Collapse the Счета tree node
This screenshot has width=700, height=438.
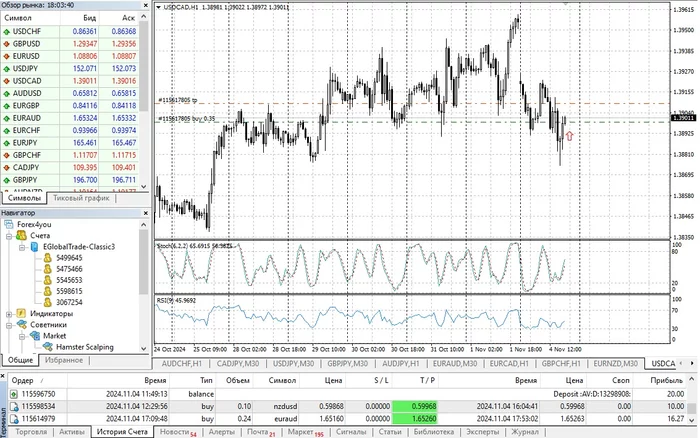tap(9, 236)
